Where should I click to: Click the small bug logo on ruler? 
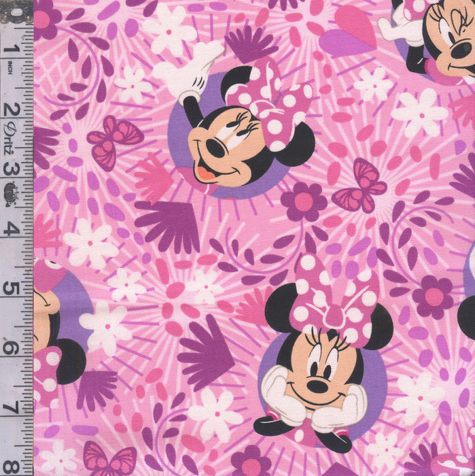(x=11, y=194)
